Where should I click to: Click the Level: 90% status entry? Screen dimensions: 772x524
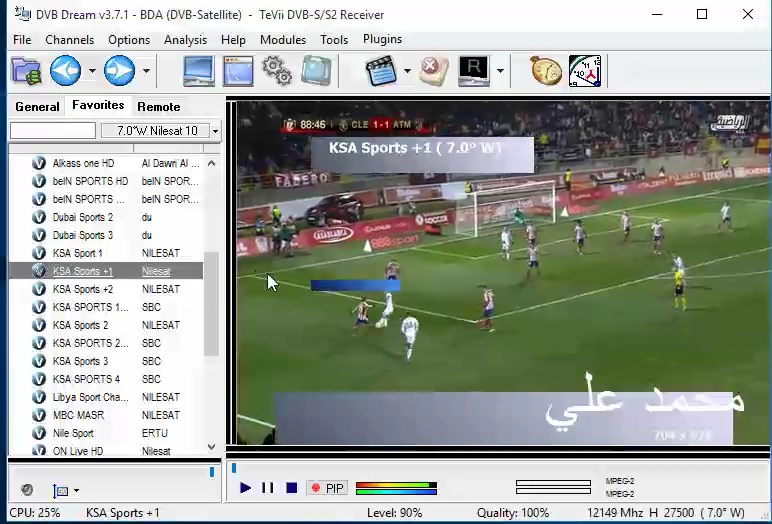coord(394,513)
